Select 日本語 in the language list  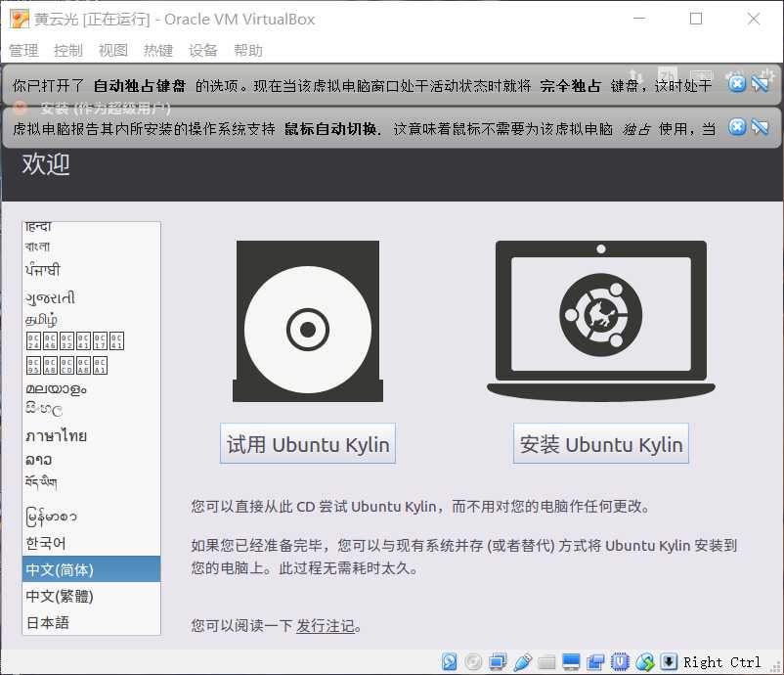[92, 622]
